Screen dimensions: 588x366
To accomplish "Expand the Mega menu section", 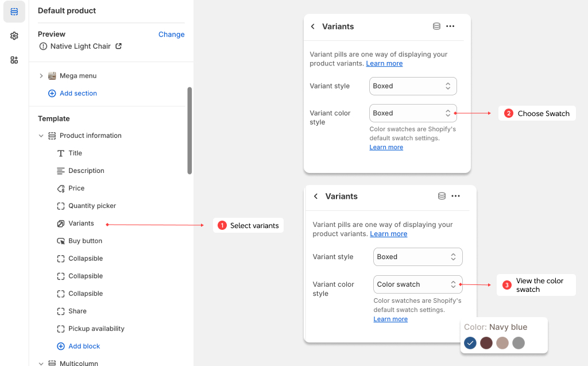I will [x=41, y=76].
